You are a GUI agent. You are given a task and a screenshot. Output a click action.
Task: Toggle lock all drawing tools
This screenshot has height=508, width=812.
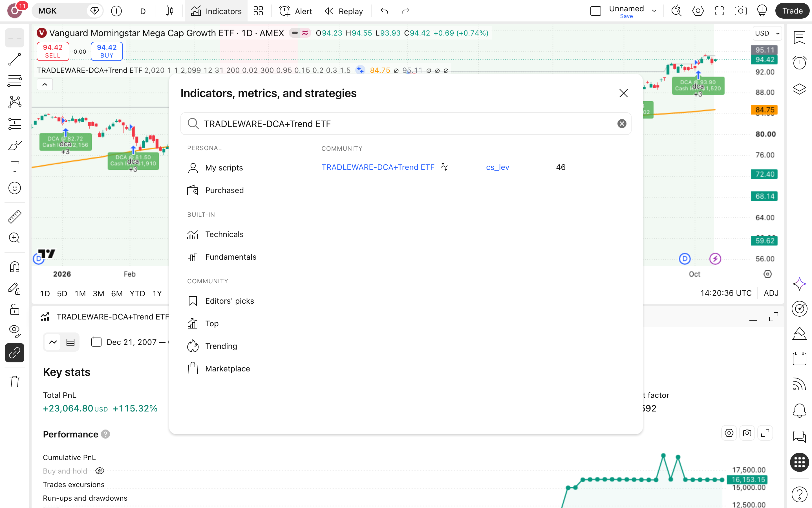click(14, 309)
